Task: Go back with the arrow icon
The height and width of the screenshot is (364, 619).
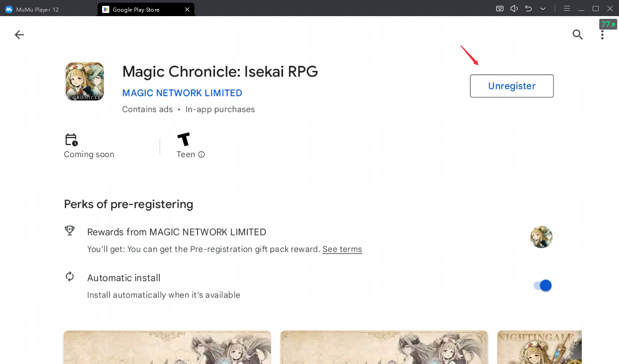Action: [19, 34]
